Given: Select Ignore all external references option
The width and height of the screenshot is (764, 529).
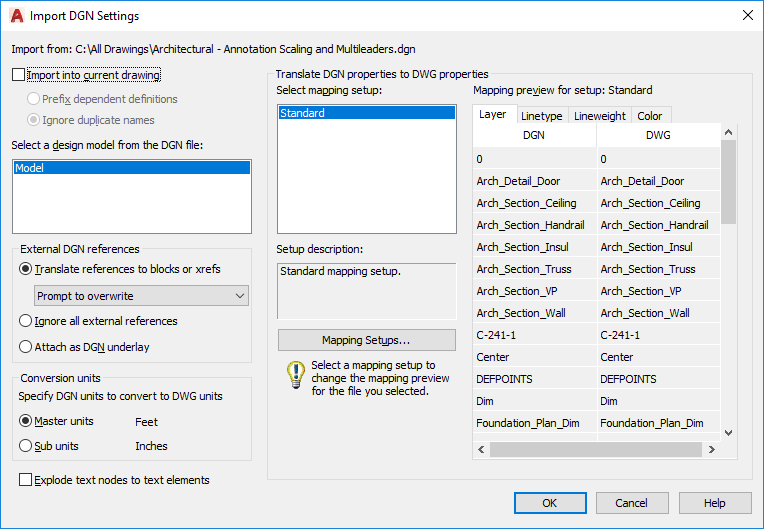Looking at the screenshot, I should click(26, 321).
